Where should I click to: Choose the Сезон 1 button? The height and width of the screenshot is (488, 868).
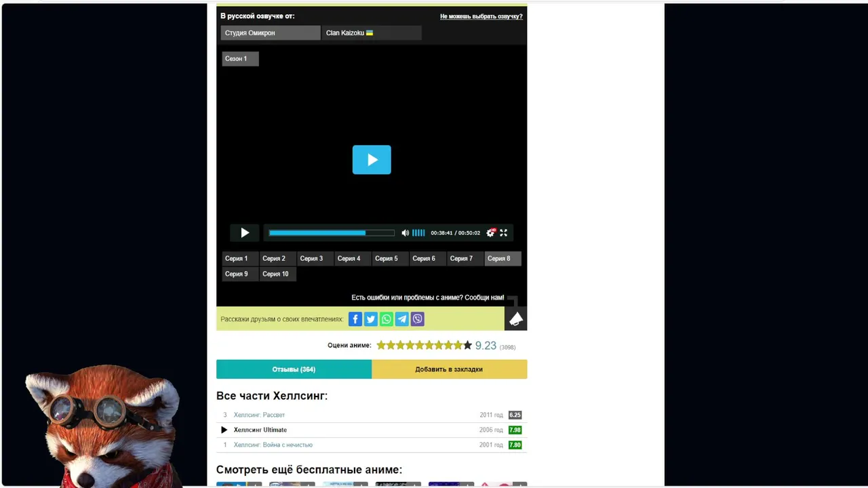coord(239,59)
